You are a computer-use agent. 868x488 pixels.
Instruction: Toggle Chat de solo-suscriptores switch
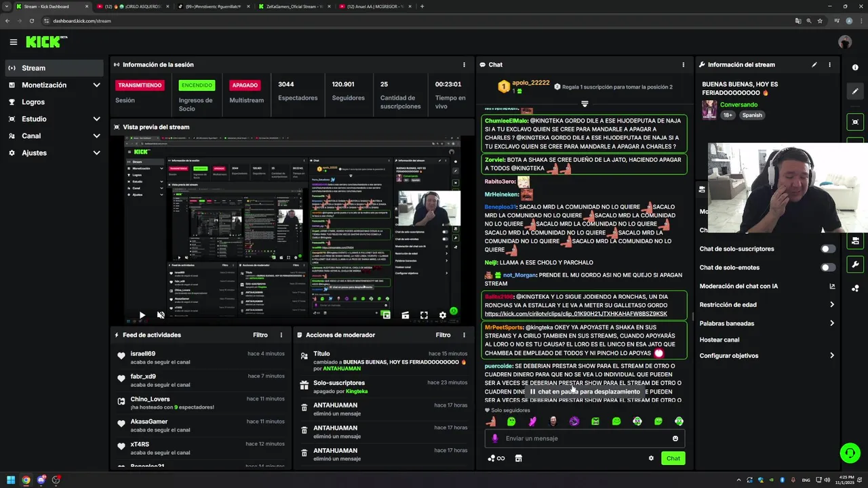(828, 249)
